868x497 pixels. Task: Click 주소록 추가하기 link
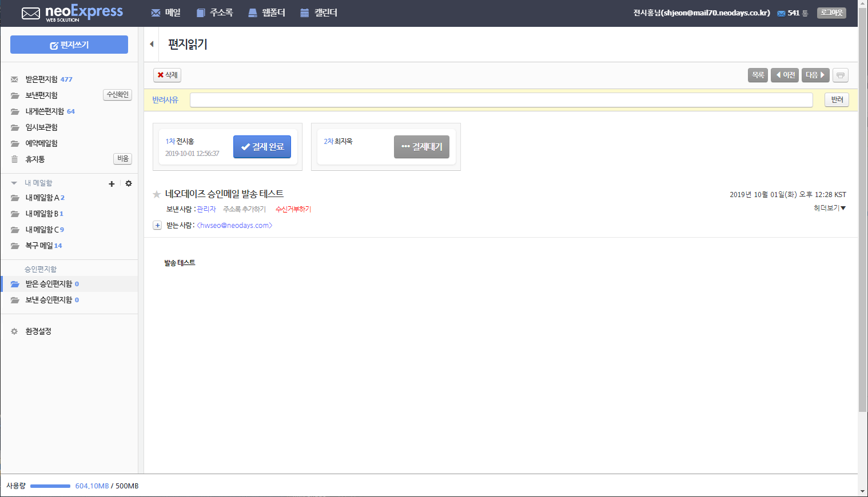(x=244, y=210)
